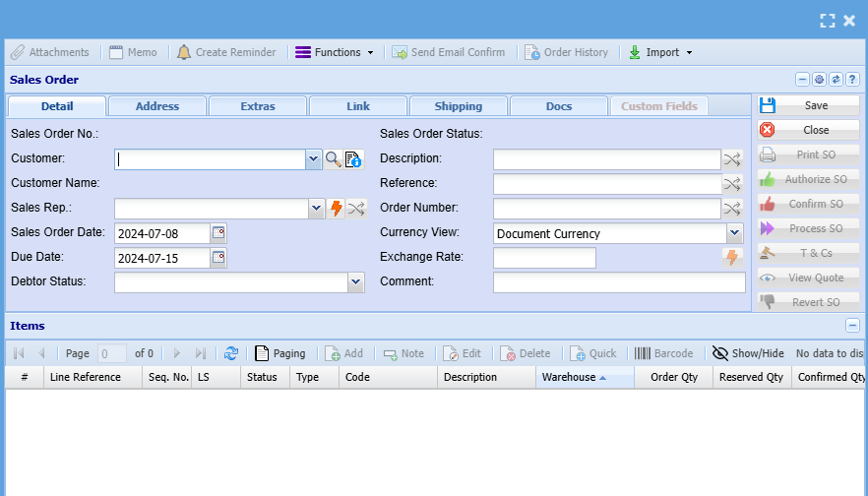Click the shuffle icon beside Description field

[732, 159]
